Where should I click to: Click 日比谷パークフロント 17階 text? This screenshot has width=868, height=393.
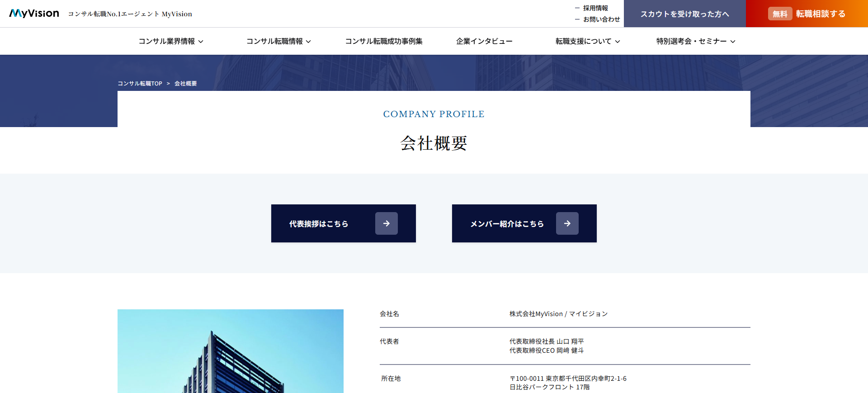pos(550,387)
